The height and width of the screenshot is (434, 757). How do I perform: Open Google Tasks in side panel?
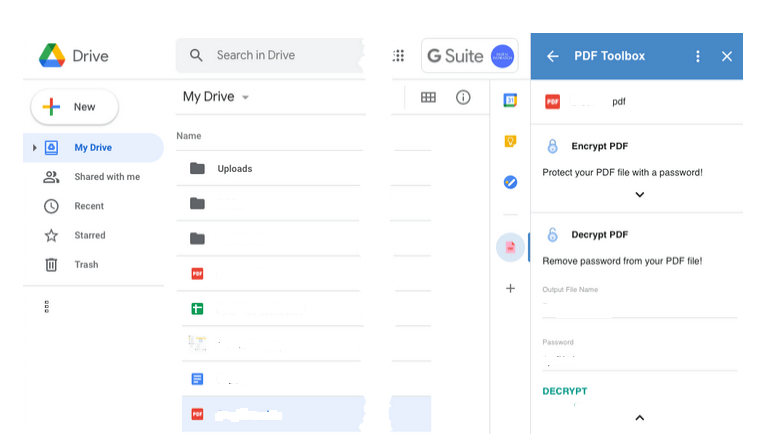(x=510, y=182)
